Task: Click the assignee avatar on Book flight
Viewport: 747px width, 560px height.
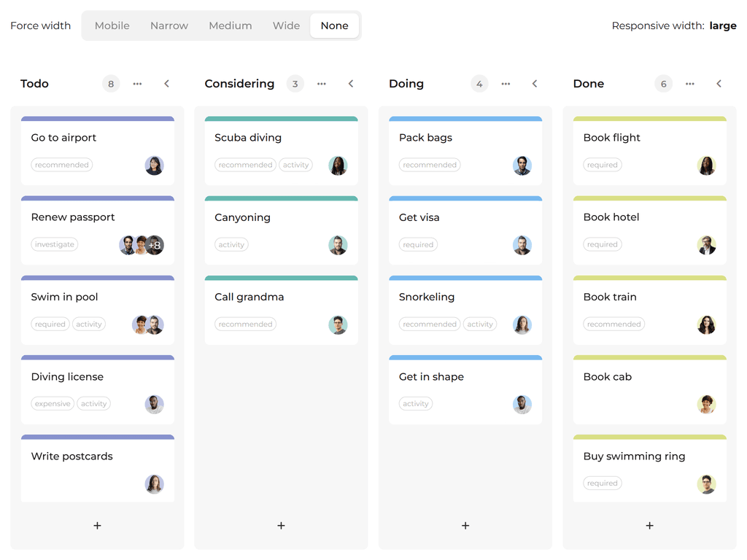Action: click(706, 166)
